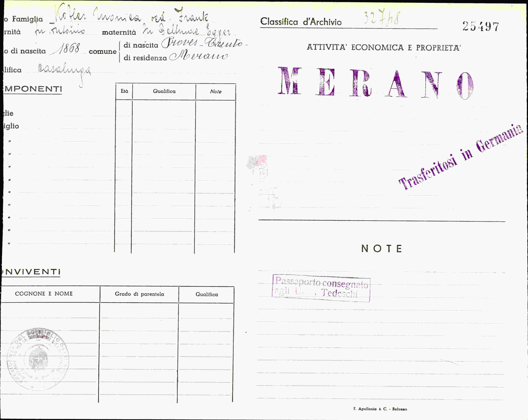Select the "Classifica d'Archivio" label
This screenshot has height=420, width=528.
[301, 22]
